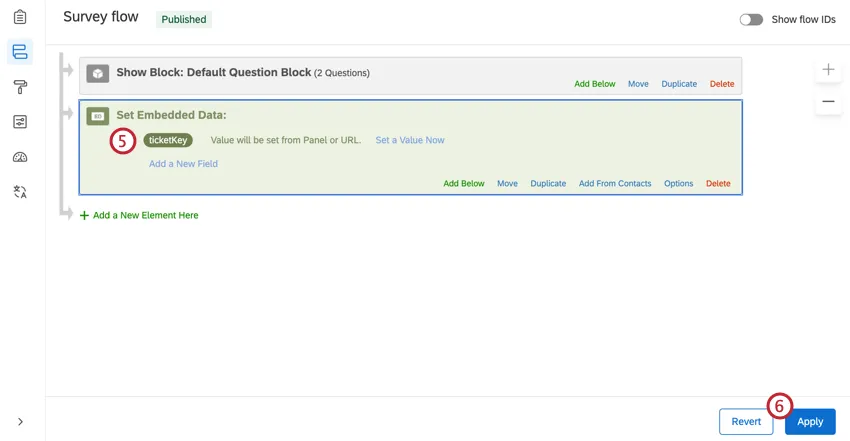Select the ticketKey field name
Image resolution: width=850 pixels, height=441 pixels.
[x=168, y=140]
